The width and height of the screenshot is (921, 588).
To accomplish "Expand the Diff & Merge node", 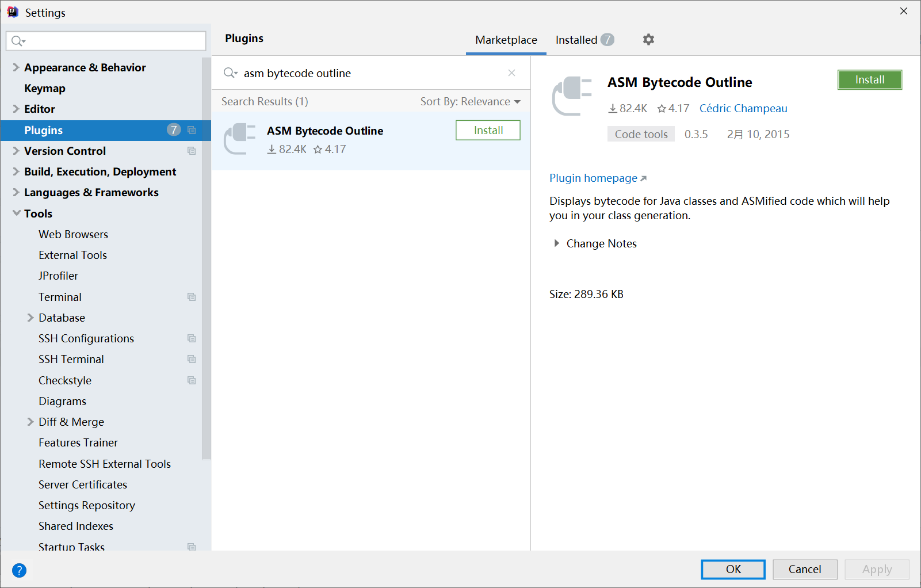I will click(x=30, y=422).
